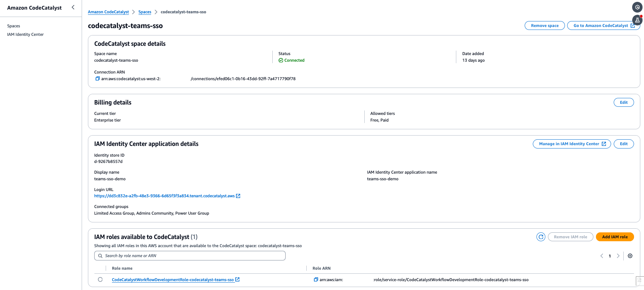Click the Connected groups list text

tap(151, 213)
